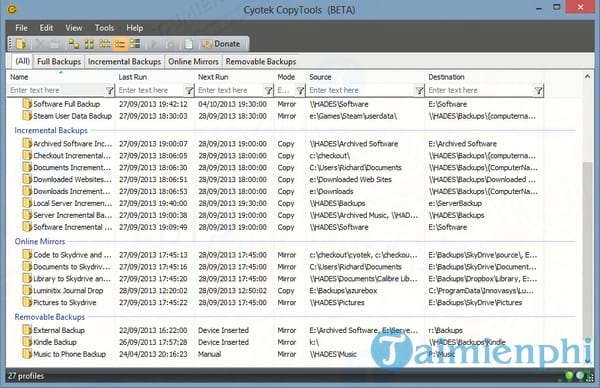
Task: Open the Last Run column filter button
Action: [189, 90]
